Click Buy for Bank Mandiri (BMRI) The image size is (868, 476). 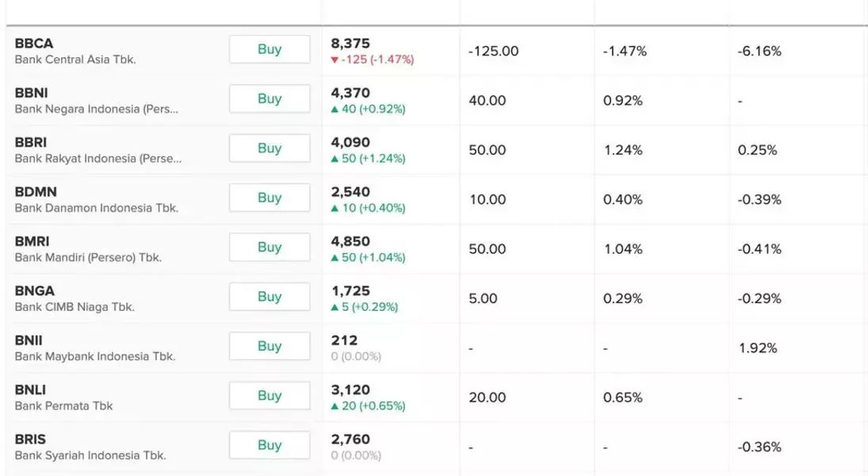coord(270,248)
